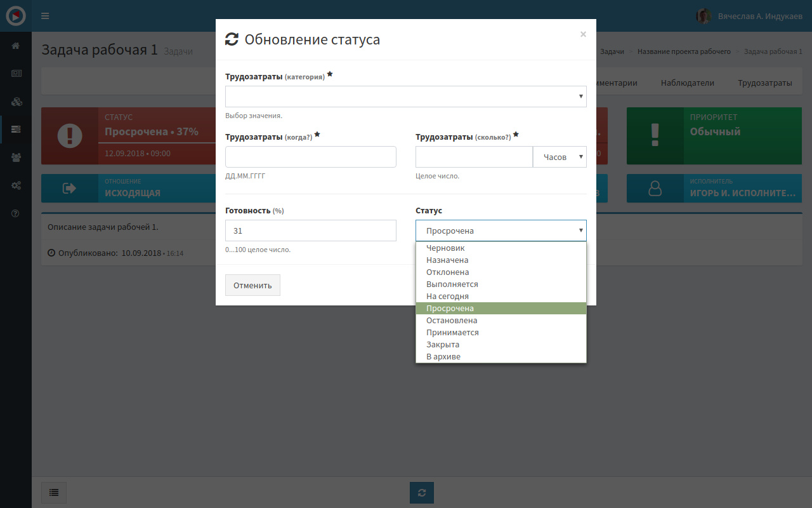812x508 pixels.
Task: Click the hint 0...100 целое число.
Action: point(258,250)
